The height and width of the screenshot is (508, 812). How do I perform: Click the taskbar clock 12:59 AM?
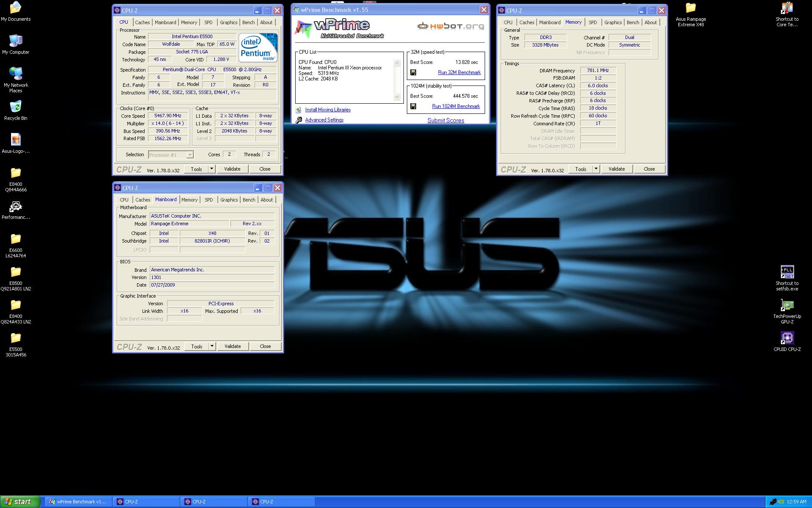pos(797,502)
